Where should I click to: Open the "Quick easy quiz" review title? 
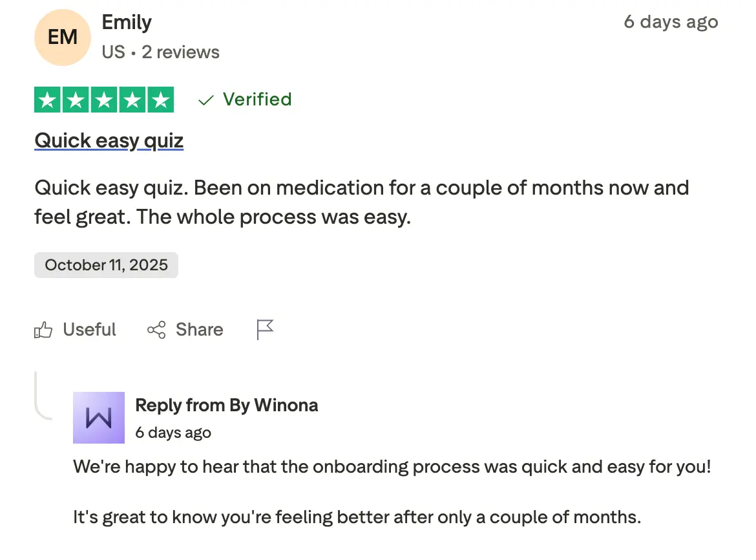tap(109, 140)
